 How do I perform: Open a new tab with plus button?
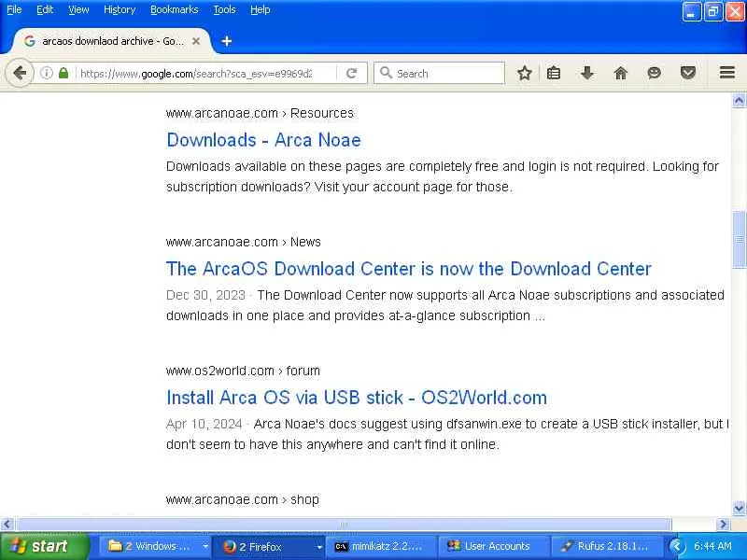227,41
